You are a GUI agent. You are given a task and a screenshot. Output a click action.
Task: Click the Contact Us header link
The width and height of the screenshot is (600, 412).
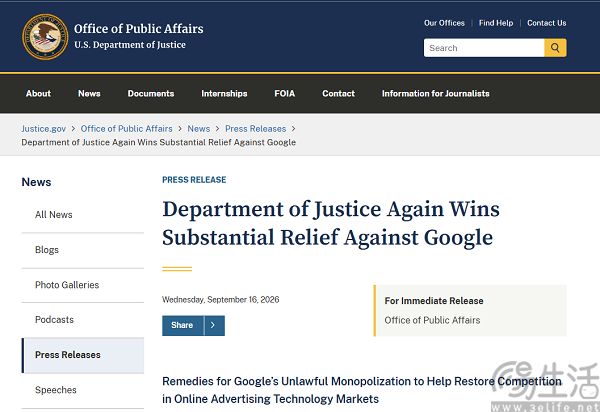pos(547,23)
